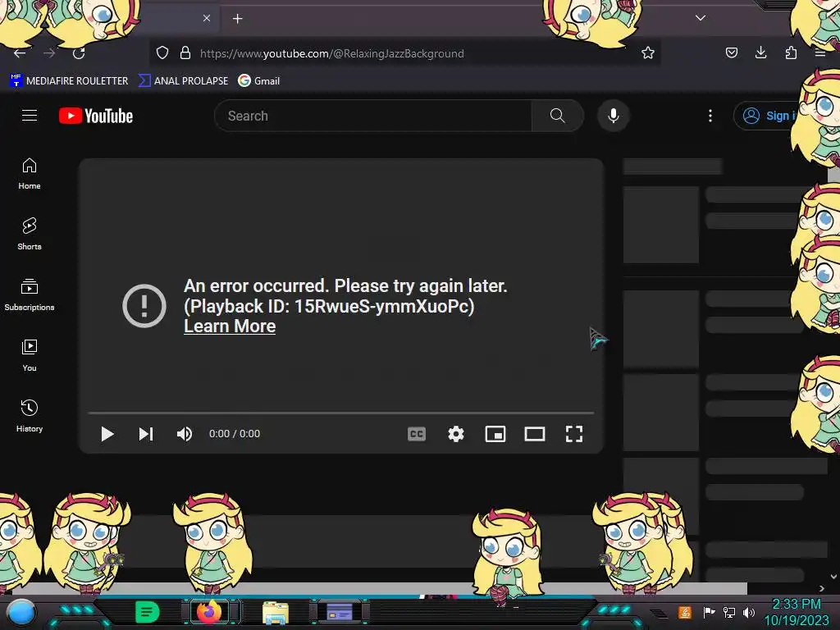
Task: Open a new browser tab
Action: [x=237, y=19]
